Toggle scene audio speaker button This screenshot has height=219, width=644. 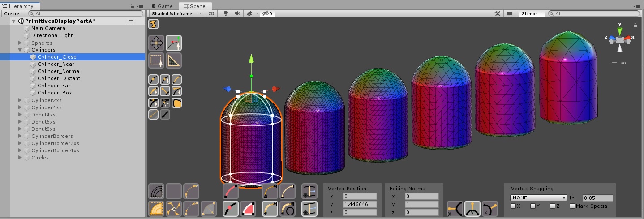tap(237, 13)
